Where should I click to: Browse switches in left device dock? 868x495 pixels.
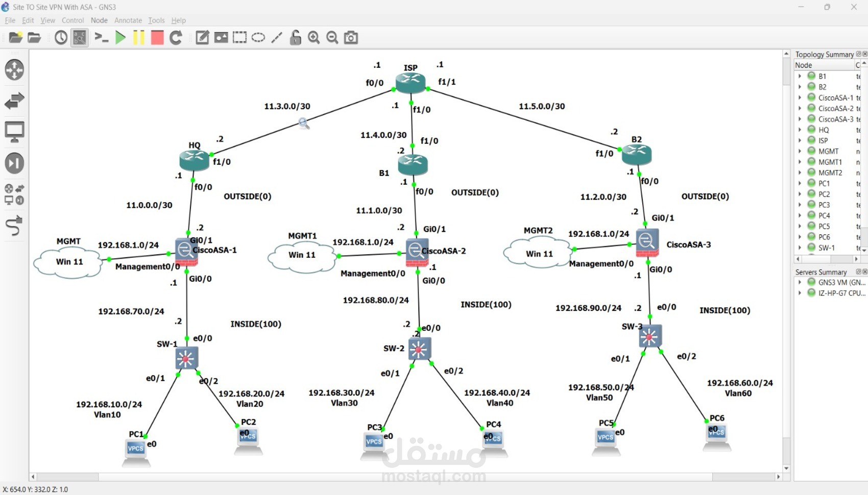click(14, 101)
